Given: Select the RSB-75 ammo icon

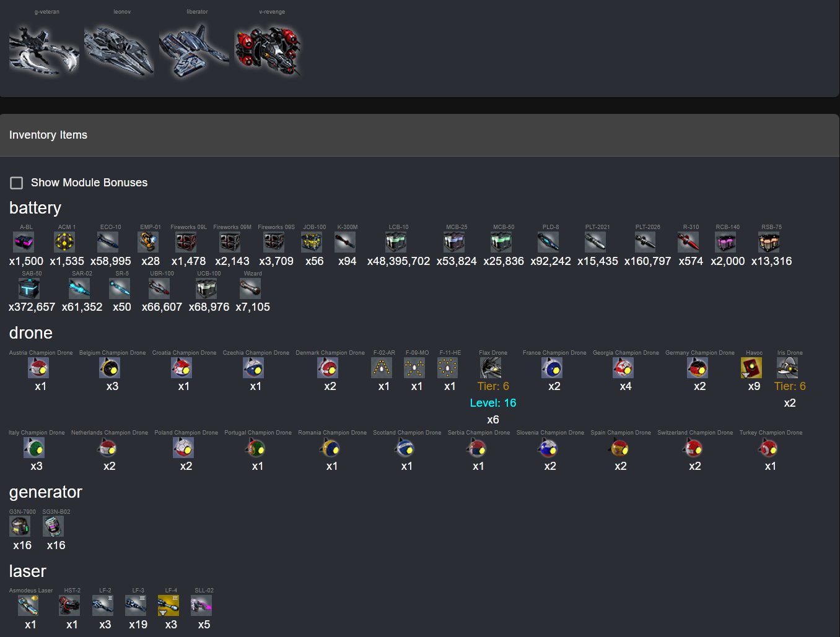Looking at the screenshot, I should [769, 242].
